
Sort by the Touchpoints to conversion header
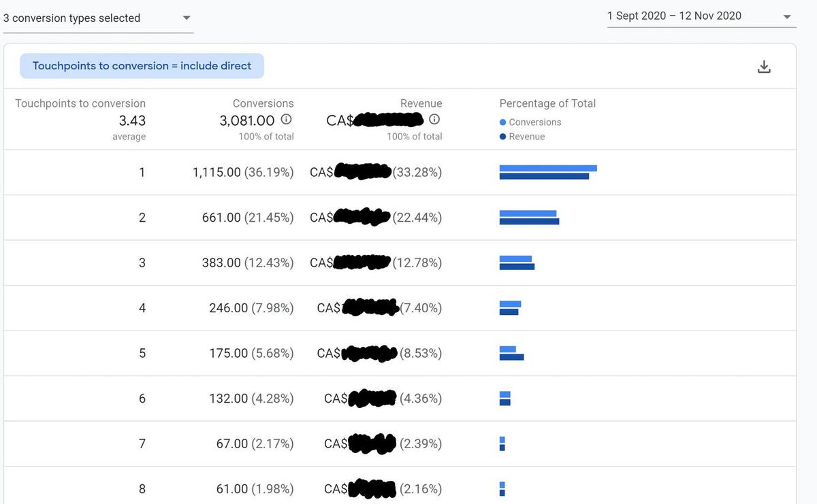80,103
